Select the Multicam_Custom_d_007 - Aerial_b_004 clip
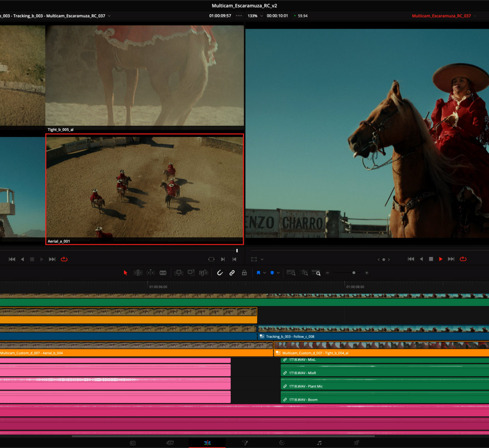 click(137, 349)
